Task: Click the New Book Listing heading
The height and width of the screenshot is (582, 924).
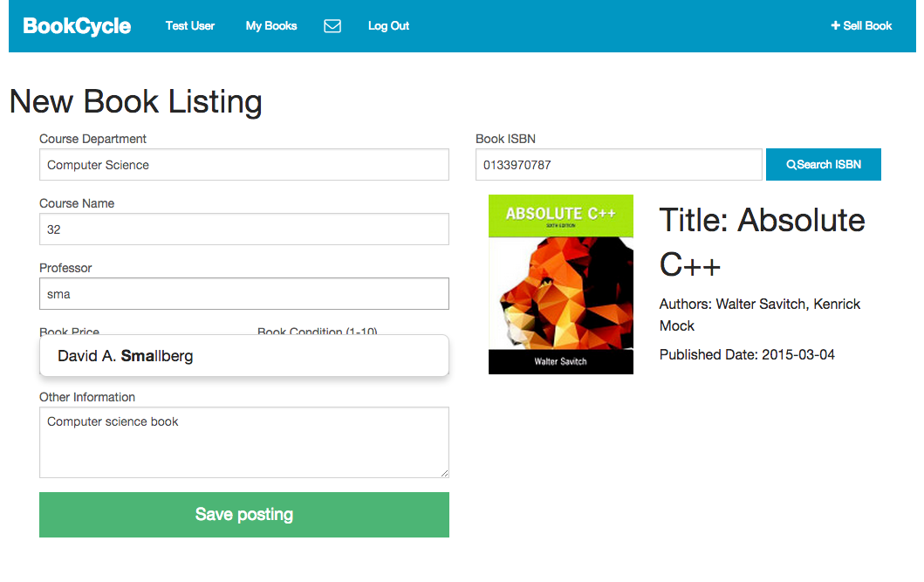Action: [x=136, y=101]
